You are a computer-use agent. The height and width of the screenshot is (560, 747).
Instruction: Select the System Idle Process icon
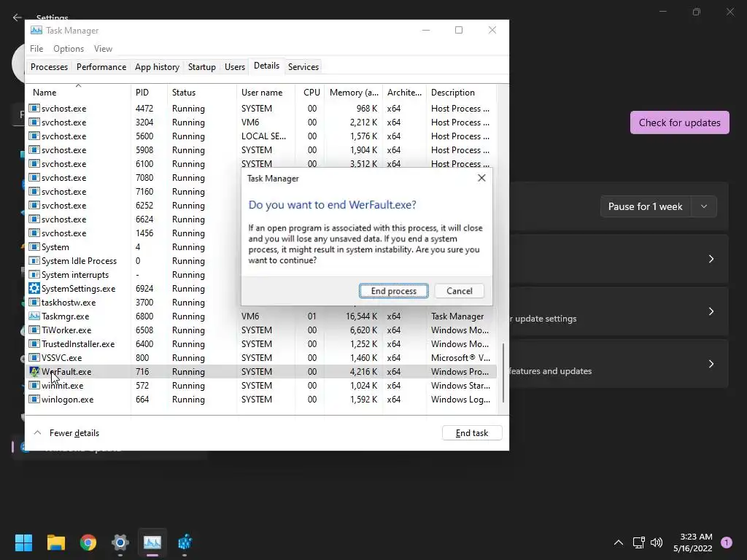(x=34, y=260)
